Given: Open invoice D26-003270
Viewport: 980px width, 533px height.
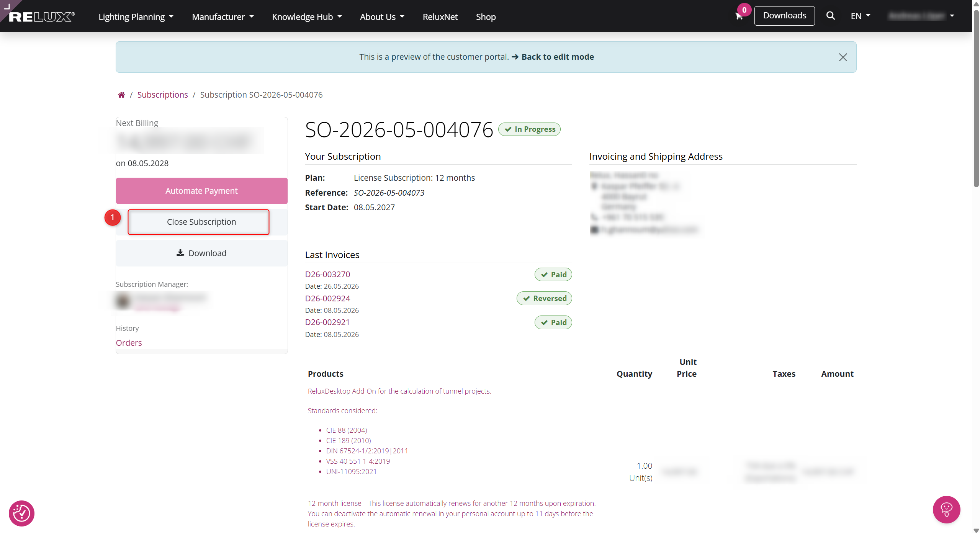Looking at the screenshot, I should click(x=327, y=274).
